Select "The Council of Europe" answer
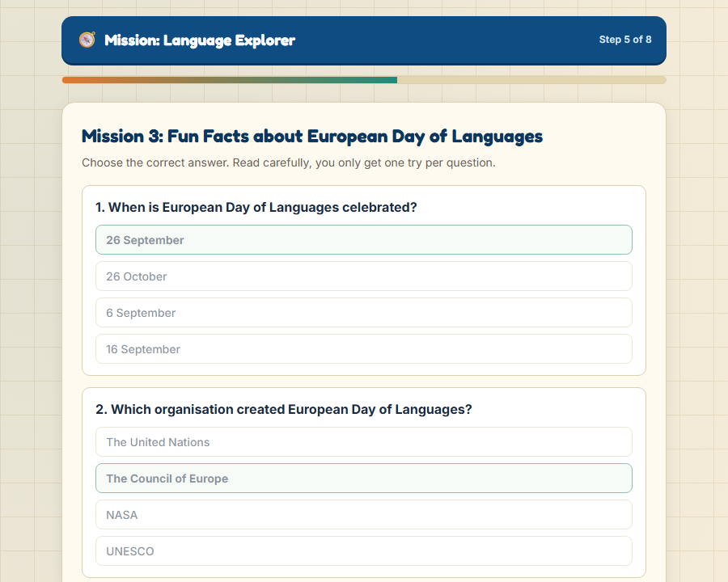The width and height of the screenshot is (728, 582). 363,479
